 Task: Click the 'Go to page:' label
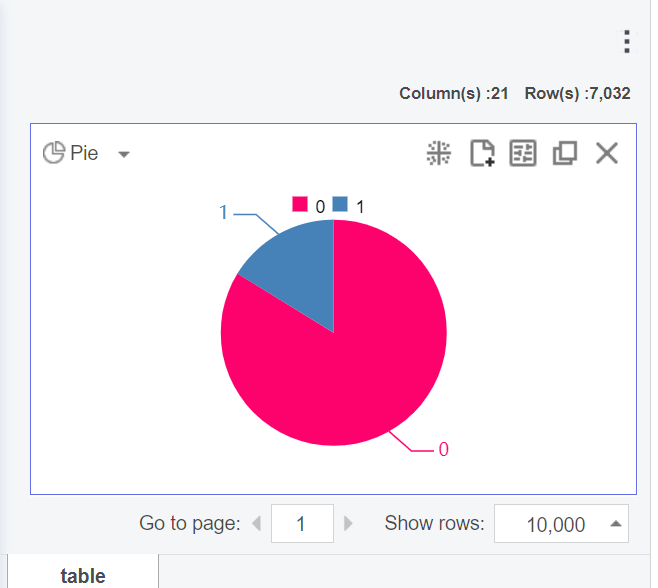tap(190, 523)
